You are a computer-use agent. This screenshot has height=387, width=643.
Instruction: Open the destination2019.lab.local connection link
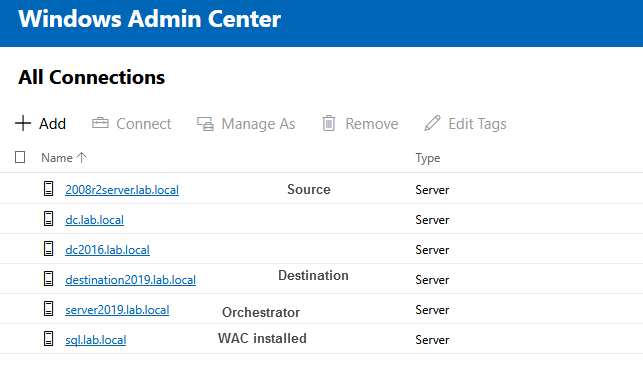[x=130, y=280]
